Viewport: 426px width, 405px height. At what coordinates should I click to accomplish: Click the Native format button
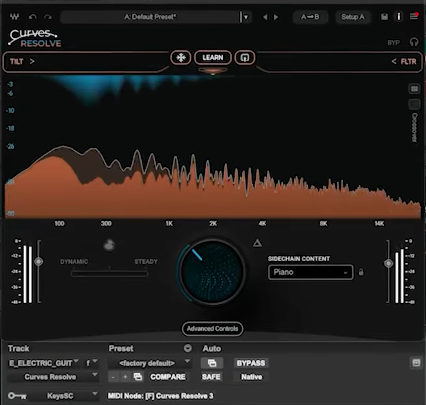251,377
